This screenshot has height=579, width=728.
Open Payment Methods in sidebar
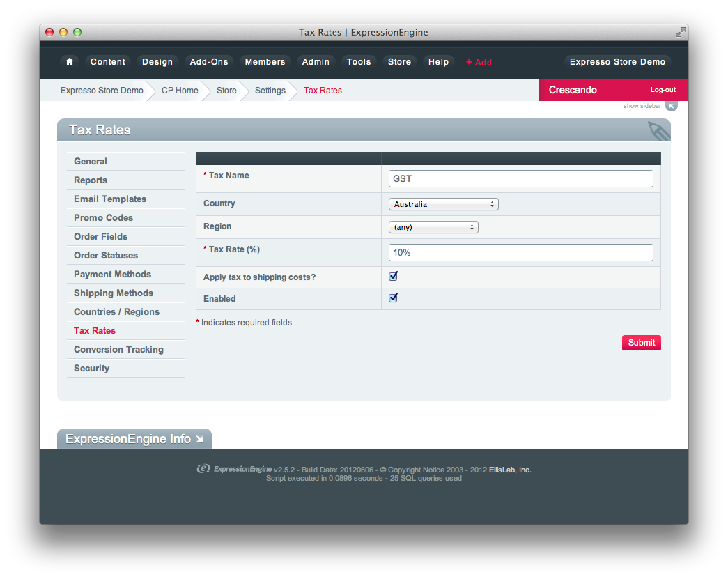click(x=126, y=274)
